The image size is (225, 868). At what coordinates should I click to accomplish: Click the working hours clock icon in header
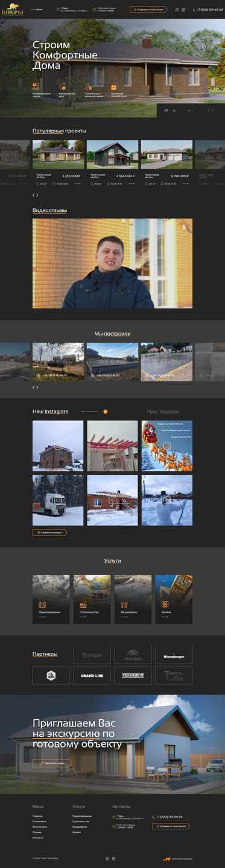pyautogui.click(x=94, y=10)
